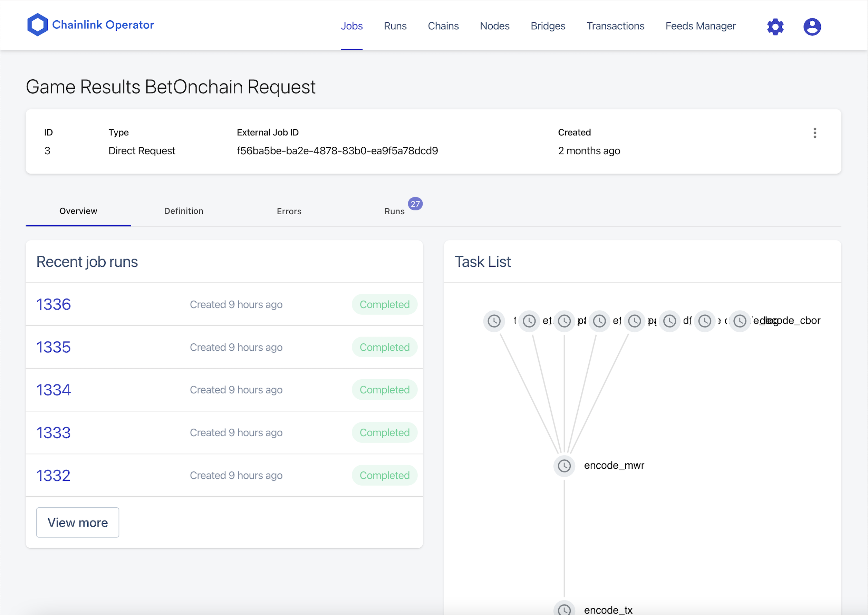Open the settings gear icon
868x615 pixels.
pyautogui.click(x=775, y=27)
